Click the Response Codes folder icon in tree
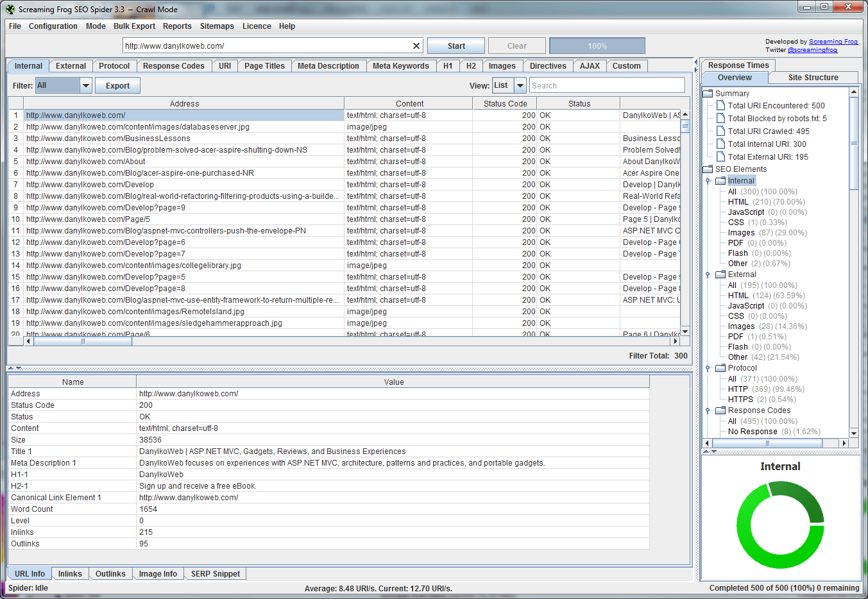This screenshot has height=599, width=868. [720, 410]
